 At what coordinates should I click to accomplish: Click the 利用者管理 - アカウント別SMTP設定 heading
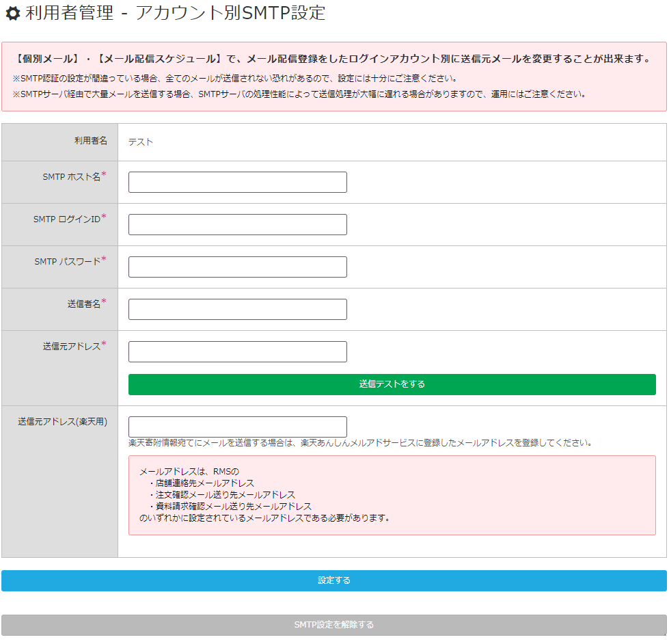pos(175,13)
